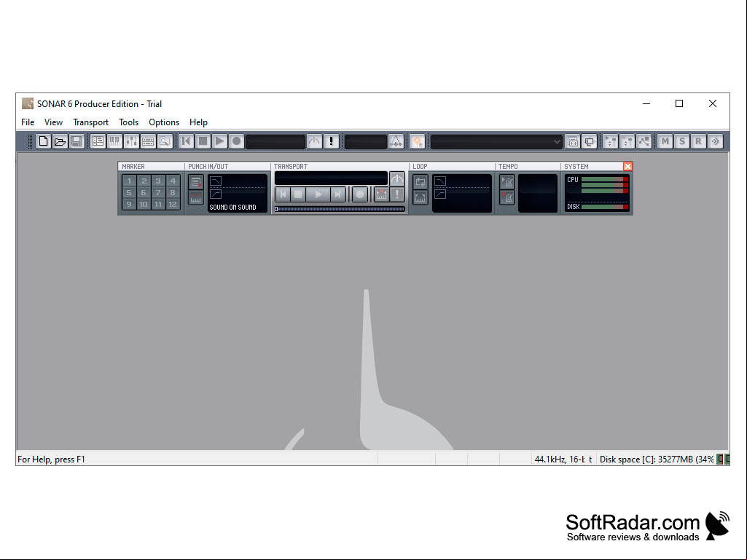Toggle the toolbar R record-arm button
Screen dimensions: 747x560
tap(698, 141)
